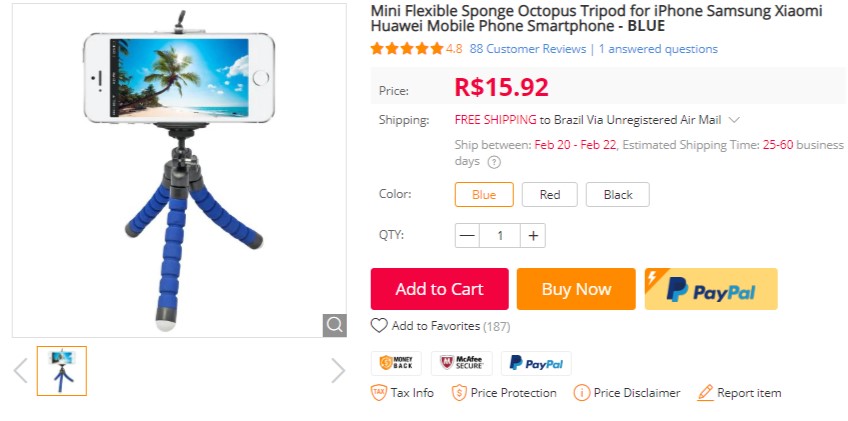Increase quantity with the plus button
This screenshot has height=421, width=848.
click(533, 236)
